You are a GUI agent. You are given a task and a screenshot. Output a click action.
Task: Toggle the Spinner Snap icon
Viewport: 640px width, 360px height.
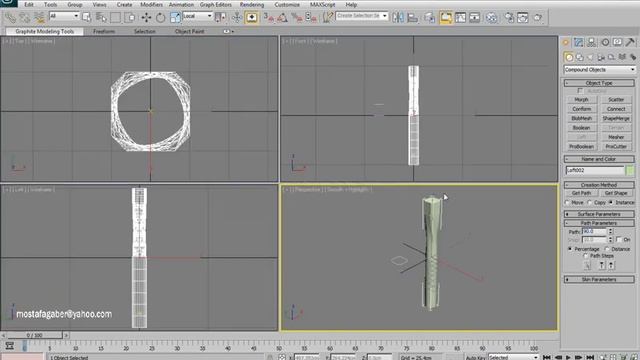pos(311,17)
